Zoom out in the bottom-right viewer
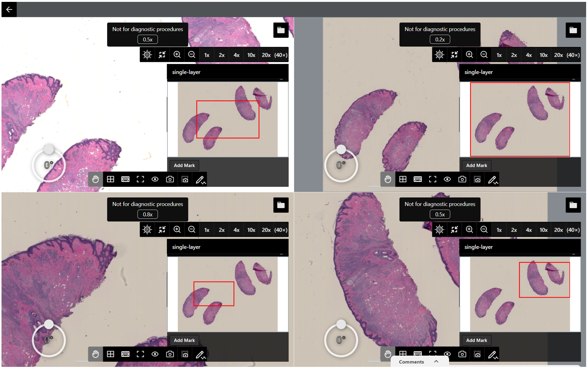 [x=484, y=229]
